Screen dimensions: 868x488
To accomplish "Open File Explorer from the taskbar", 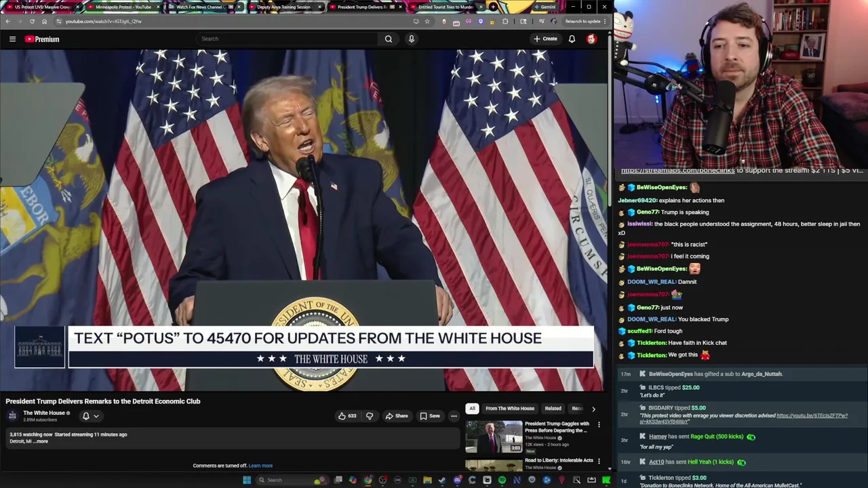I will tap(427, 480).
